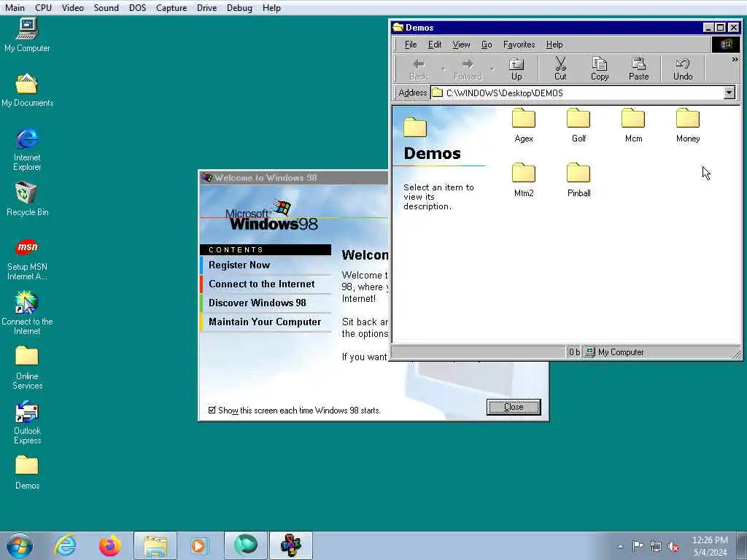Click the muted volume tray icon

click(673, 546)
